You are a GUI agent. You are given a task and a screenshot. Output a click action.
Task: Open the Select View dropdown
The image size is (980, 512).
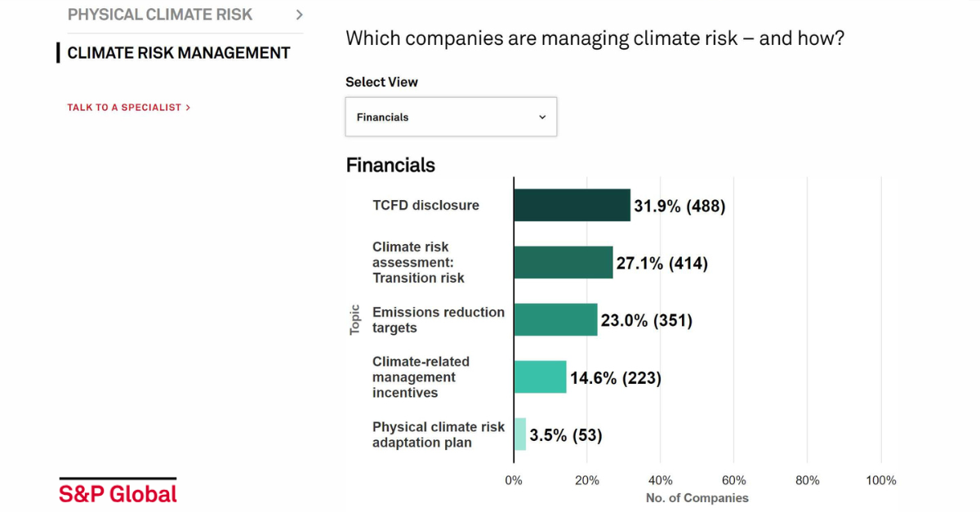450,117
